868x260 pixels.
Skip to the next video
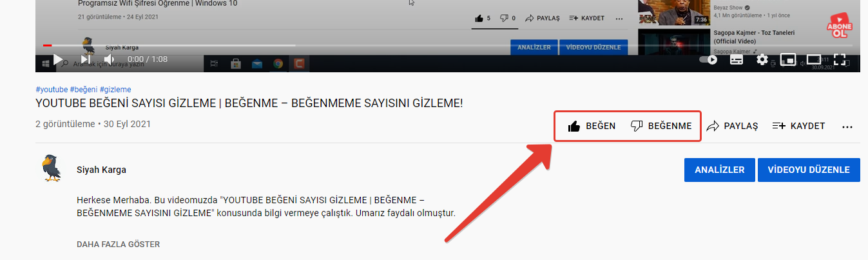(85, 59)
